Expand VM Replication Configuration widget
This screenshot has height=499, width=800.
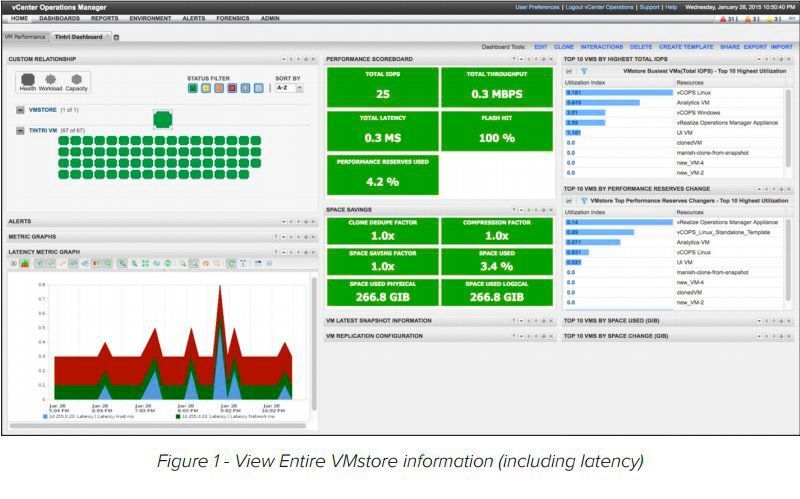coord(521,336)
